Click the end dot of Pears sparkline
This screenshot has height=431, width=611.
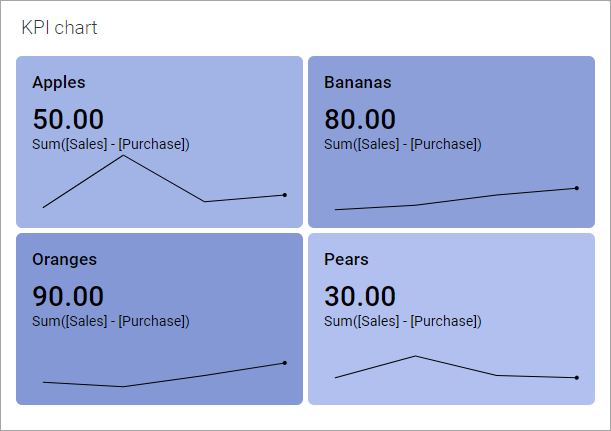[x=577, y=377]
